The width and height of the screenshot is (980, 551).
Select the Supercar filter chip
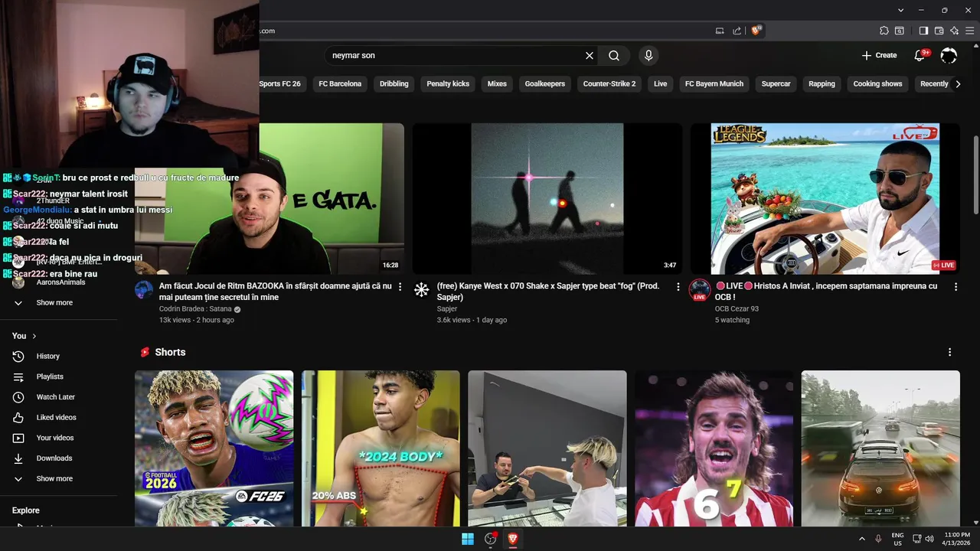pos(776,84)
